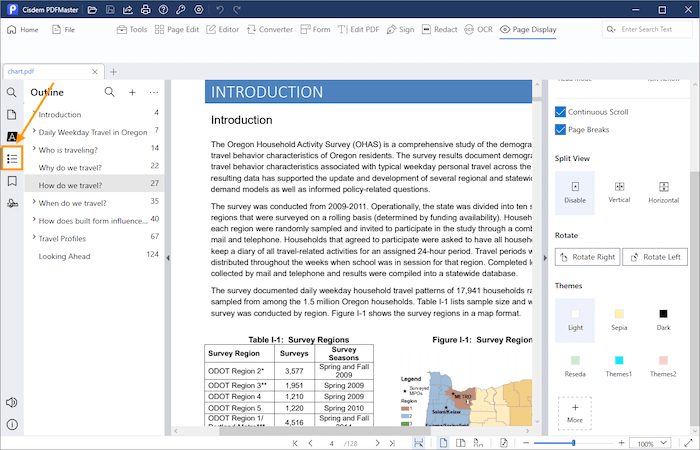This screenshot has height=450, width=700.
Task: Open the search panel in left sidebar
Action: click(12, 92)
